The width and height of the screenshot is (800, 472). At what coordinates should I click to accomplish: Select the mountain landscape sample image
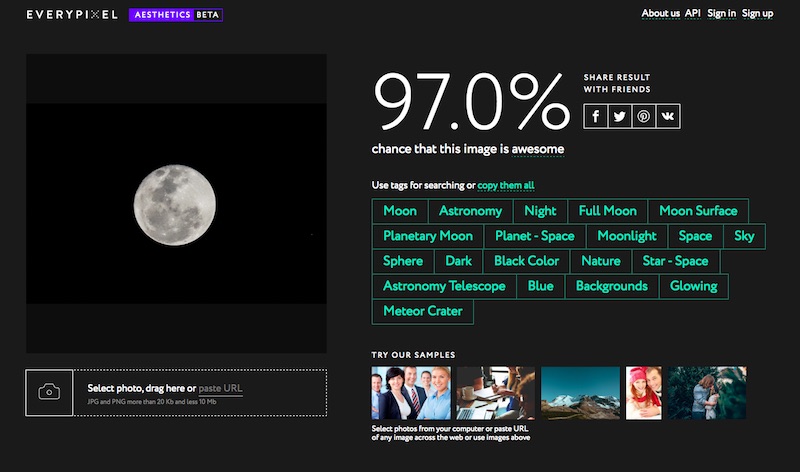[x=580, y=392]
